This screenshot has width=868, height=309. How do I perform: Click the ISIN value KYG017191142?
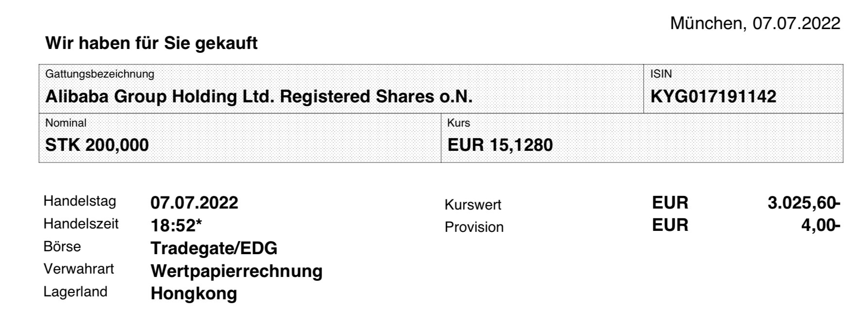point(713,97)
